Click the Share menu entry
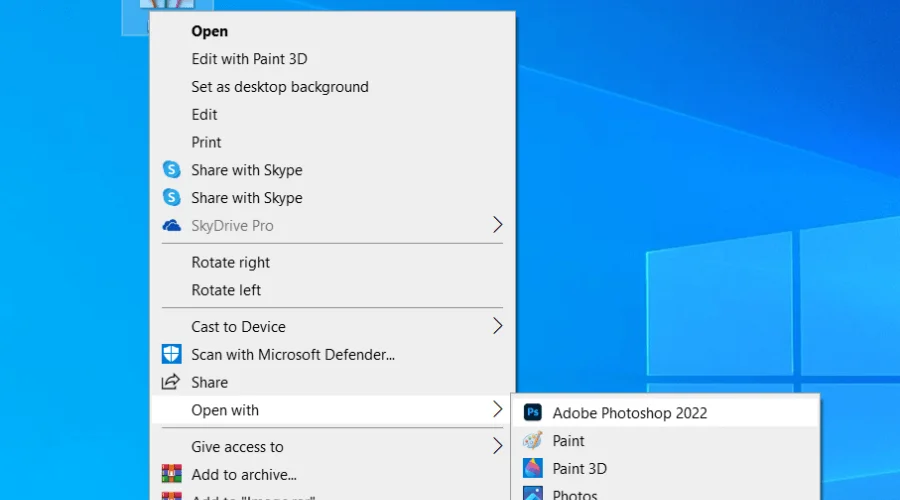 pos(333,382)
